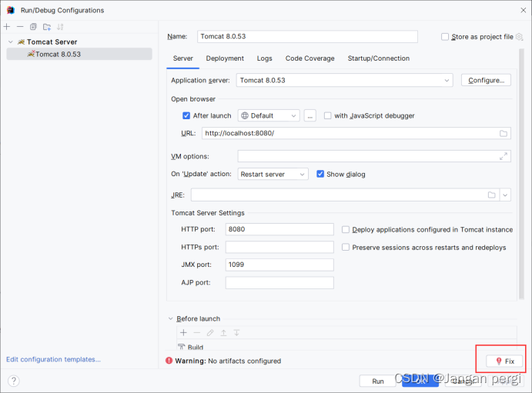The image size is (532, 393).
Task: Remove selected configuration with minus icon
Action: pos(20,27)
